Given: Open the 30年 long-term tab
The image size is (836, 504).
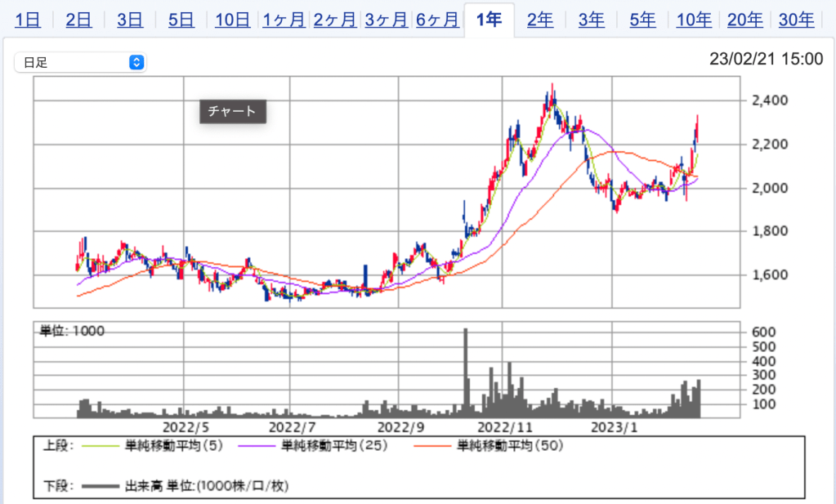Looking at the screenshot, I should click(796, 20).
